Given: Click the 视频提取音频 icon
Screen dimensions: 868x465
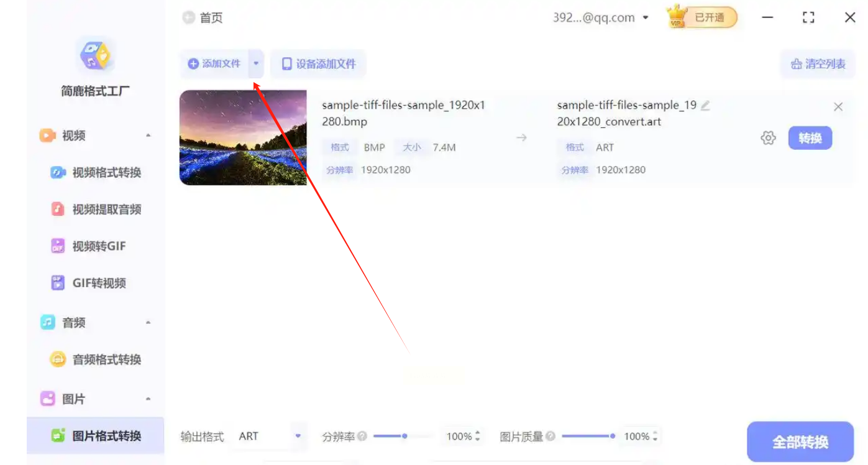Looking at the screenshot, I should tap(58, 209).
